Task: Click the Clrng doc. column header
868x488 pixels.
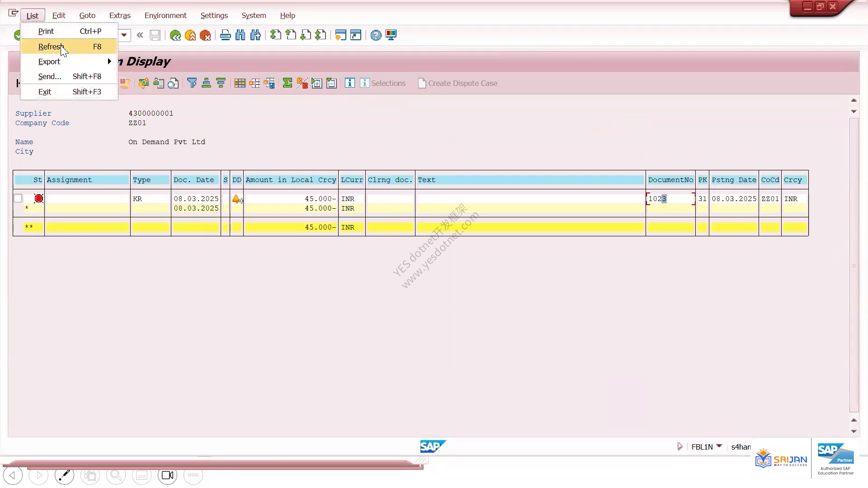Action: (390, 180)
